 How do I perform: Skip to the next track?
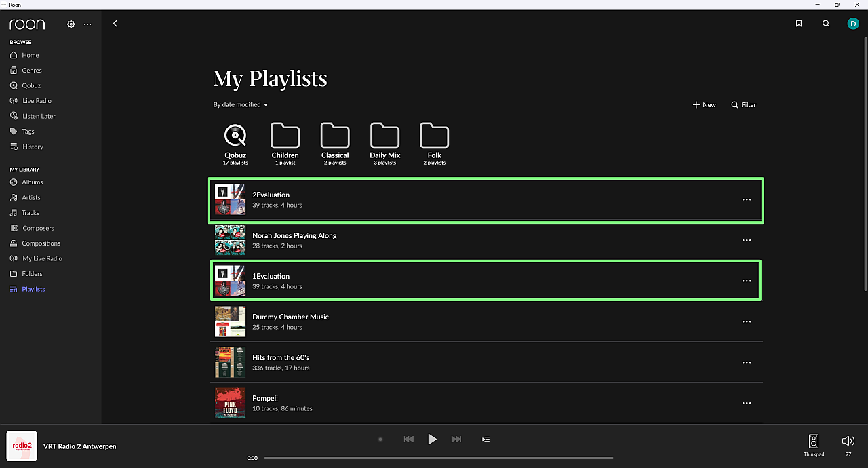(456, 440)
